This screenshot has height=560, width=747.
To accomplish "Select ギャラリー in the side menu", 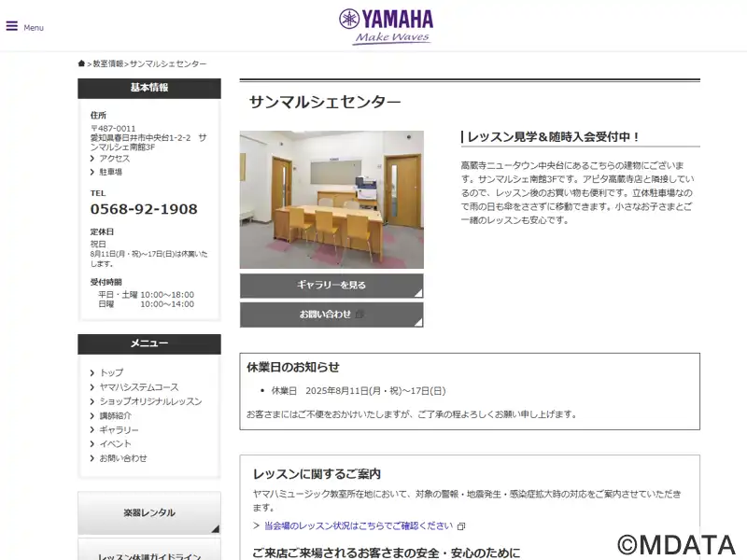I will click(x=119, y=430).
